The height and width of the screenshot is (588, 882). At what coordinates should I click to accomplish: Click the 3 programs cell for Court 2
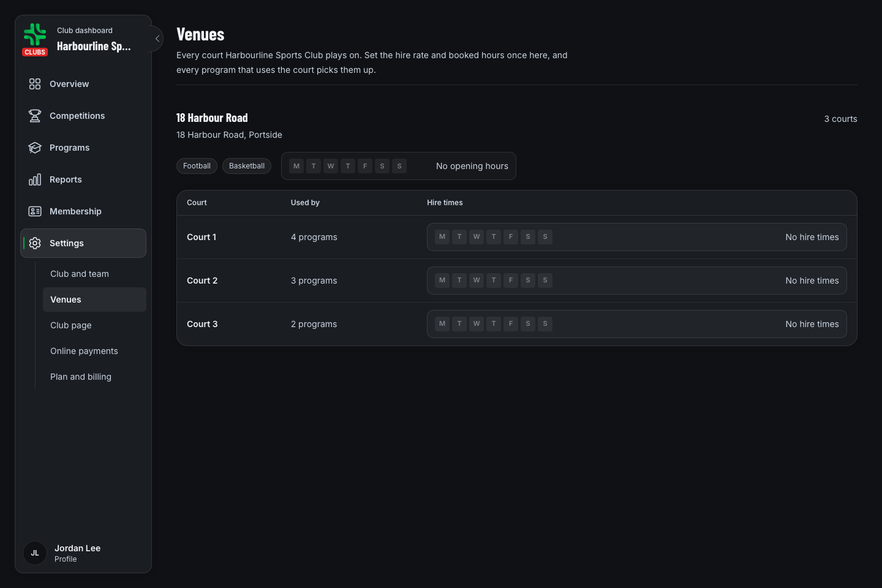[314, 281]
